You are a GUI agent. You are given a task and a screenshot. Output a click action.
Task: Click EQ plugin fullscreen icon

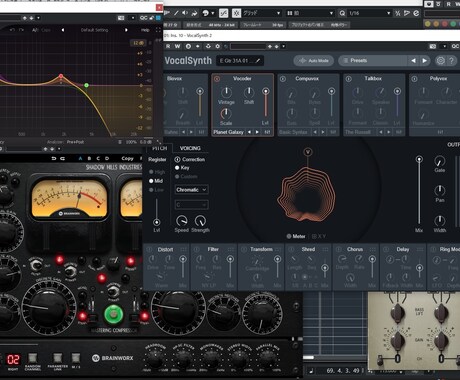tap(158, 30)
